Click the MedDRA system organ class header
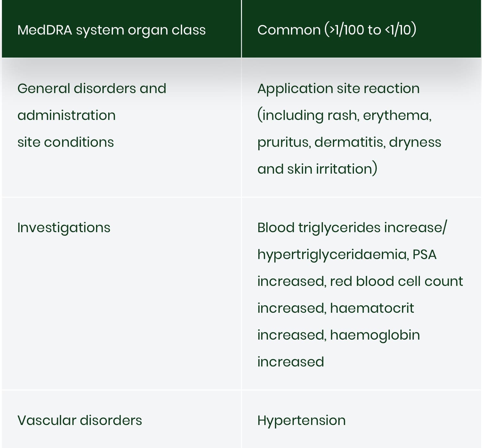This screenshot has height=448, width=482. pos(121,29)
